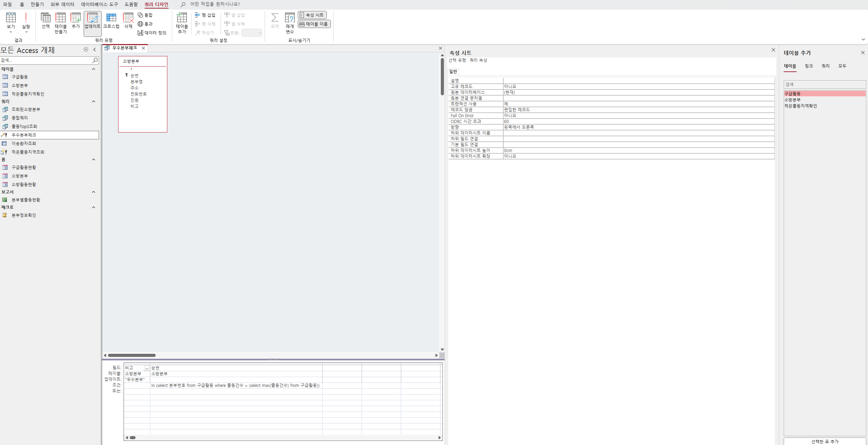This screenshot has height=445, width=868.
Task: Select the Append (추가) query icon
Action: [x=75, y=20]
